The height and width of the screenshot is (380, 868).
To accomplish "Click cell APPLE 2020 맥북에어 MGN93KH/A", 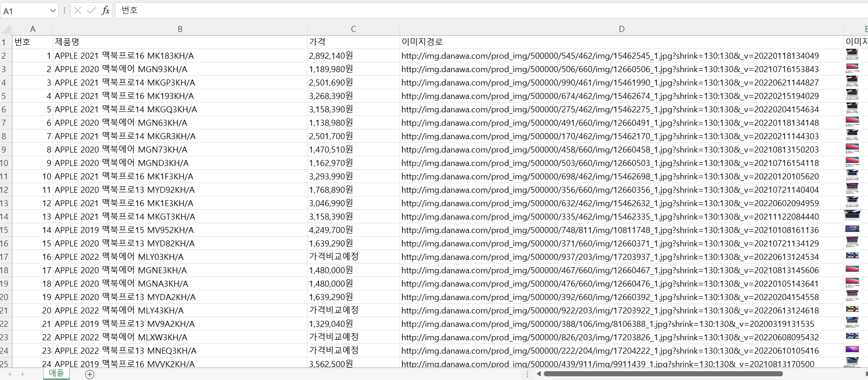I will 180,69.
